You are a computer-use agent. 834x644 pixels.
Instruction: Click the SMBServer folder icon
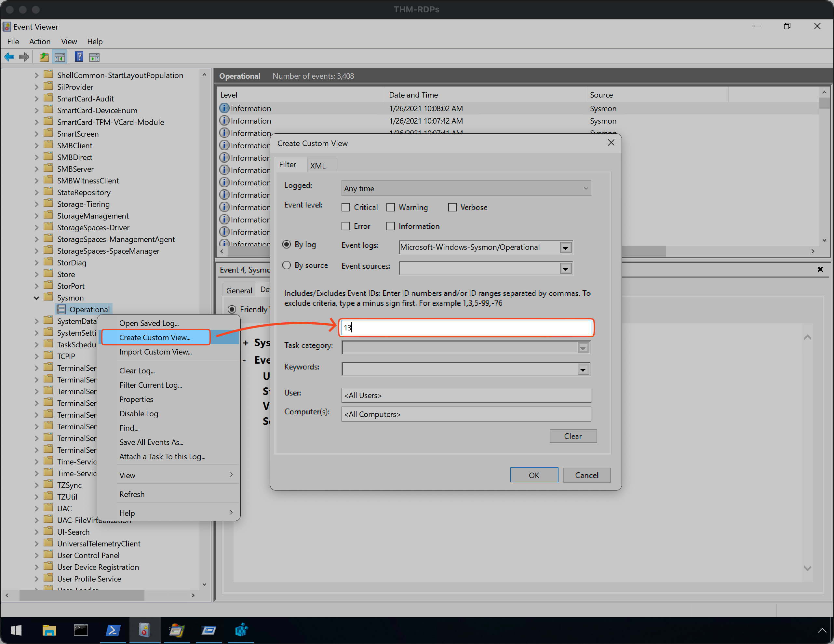(48, 168)
